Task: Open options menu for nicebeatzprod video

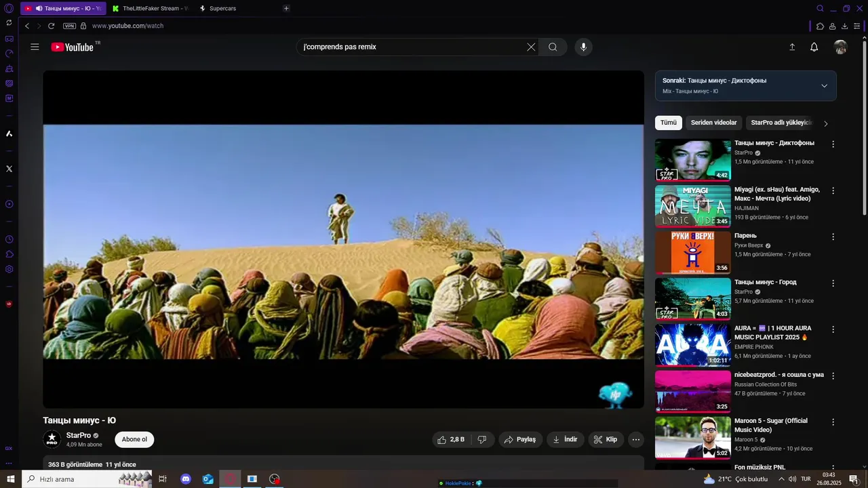Action: (833, 375)
